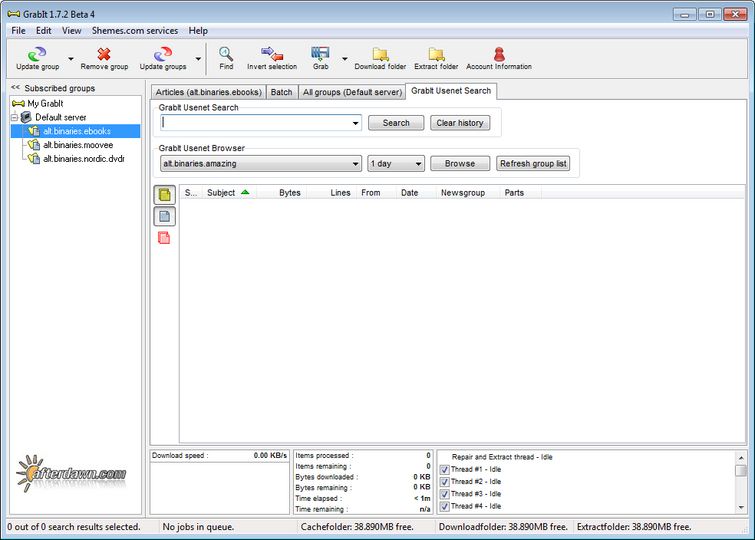Click 'Downloadfolder: 38.890MB free.' status text
This screenshot has height=540, width=755.
503,527
